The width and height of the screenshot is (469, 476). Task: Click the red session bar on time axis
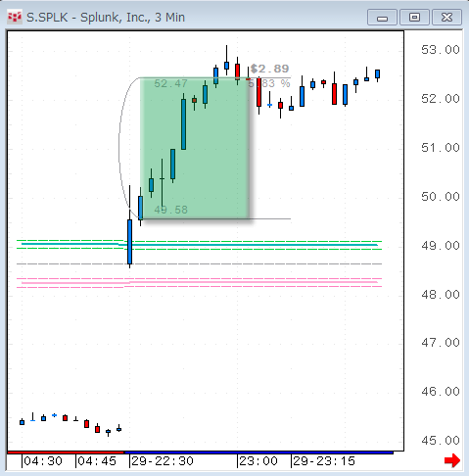click(66, 452)
